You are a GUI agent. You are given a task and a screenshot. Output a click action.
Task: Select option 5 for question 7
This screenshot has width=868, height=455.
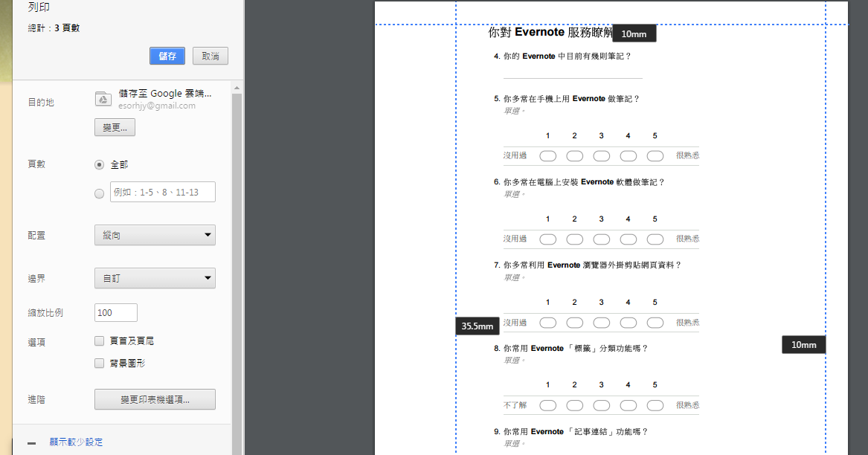coord(655,322)
